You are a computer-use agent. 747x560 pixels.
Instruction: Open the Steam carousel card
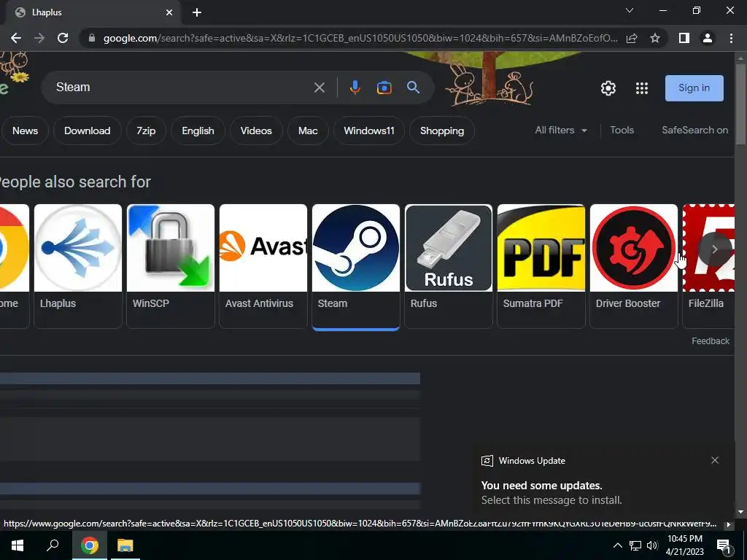pos(356,266)
